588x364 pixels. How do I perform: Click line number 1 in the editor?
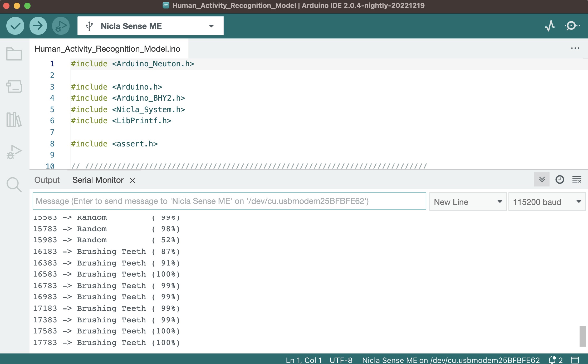tap(52, 64)
